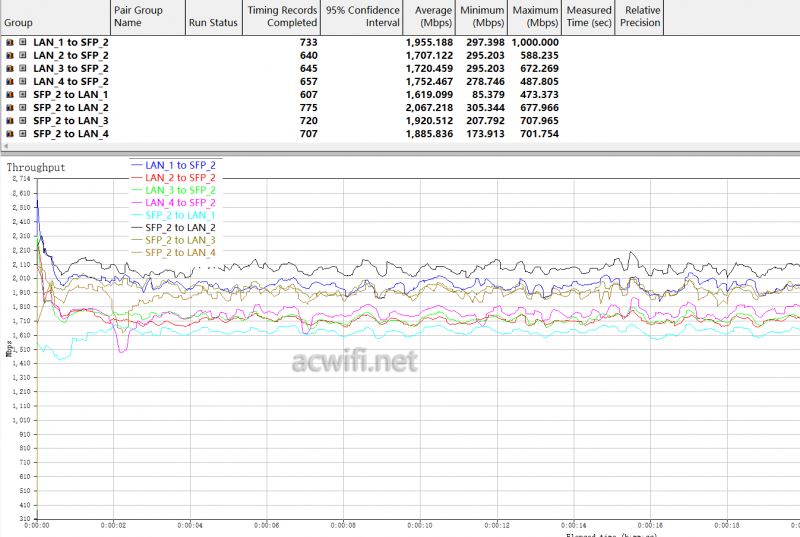The width and height of the screenshot is (800, 537).
Task: Click the magenta LAN_4 to SFP_2 legend entry
Action: tap(180, 202)
